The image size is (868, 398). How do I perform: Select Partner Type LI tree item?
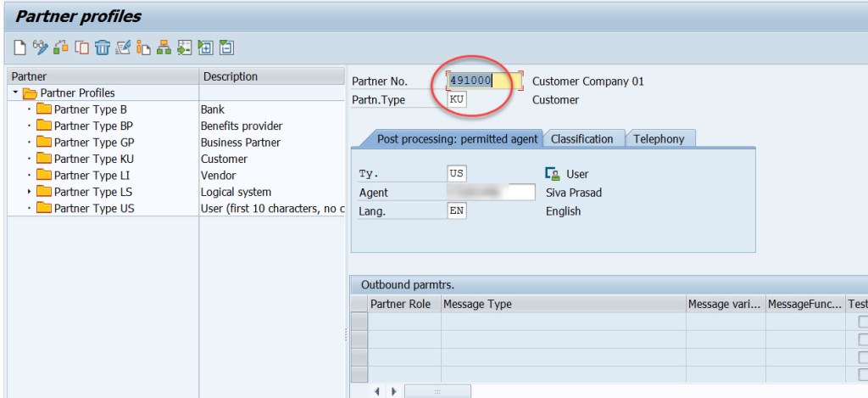tap(92, 176)
